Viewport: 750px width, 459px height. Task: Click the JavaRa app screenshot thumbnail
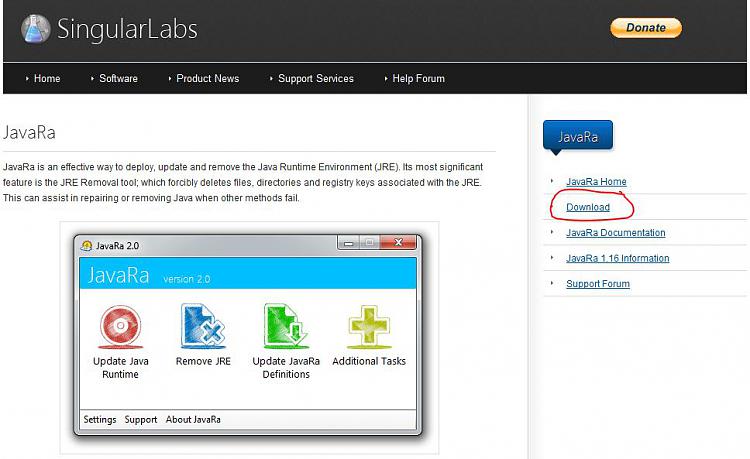tap(249, 338)
